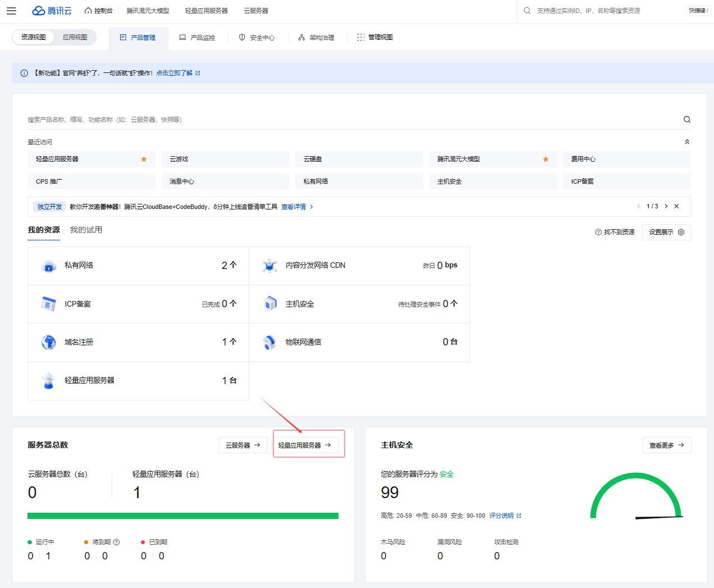Screen dimensions: 714x588
Task: Open 轻量应用服务器 recent visit item
Action: click(91, 159)
